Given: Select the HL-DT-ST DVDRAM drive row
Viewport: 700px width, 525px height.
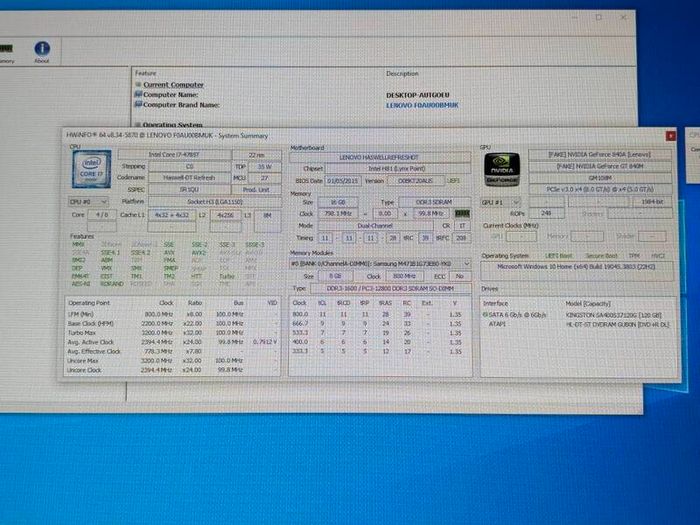Looking at the screenshot, I should tap(576, 325).
